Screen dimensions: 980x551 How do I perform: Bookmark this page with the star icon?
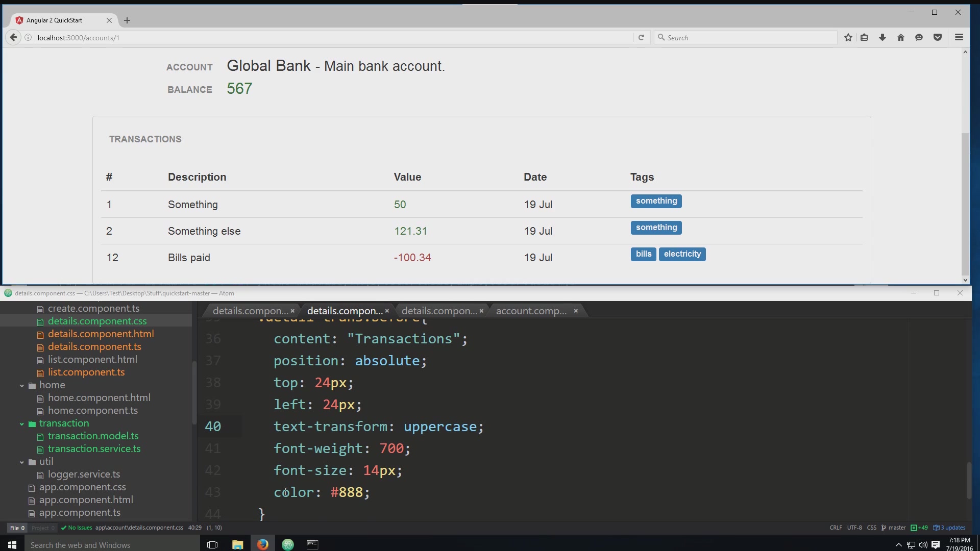[848, 37]
